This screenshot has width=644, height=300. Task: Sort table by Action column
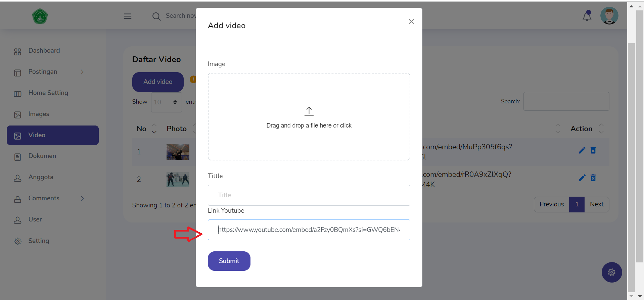coord(601,129)
